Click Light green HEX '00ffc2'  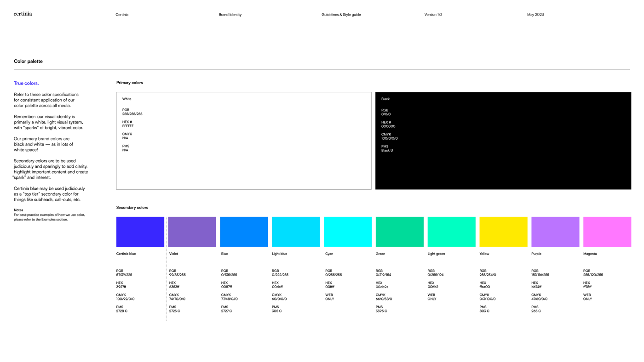click(433, 287)
